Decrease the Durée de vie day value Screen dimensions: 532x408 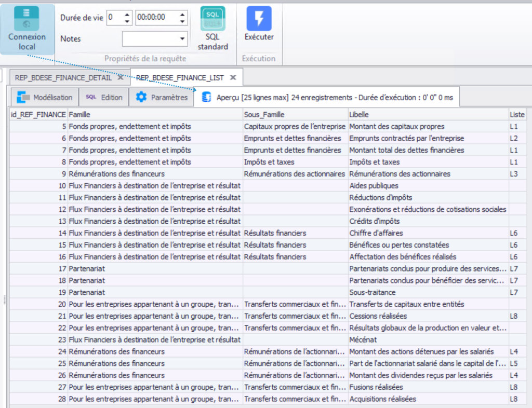tap(127, 21)
